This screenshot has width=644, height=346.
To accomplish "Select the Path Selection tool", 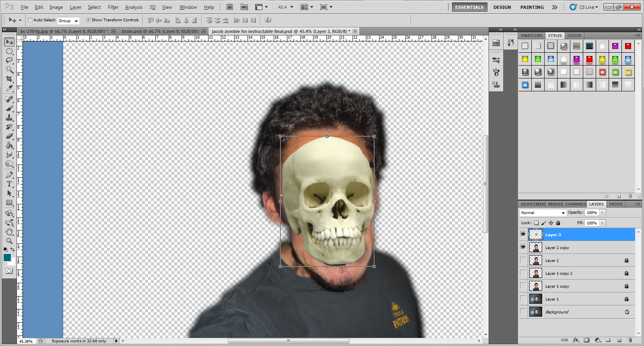I will 9,193.
